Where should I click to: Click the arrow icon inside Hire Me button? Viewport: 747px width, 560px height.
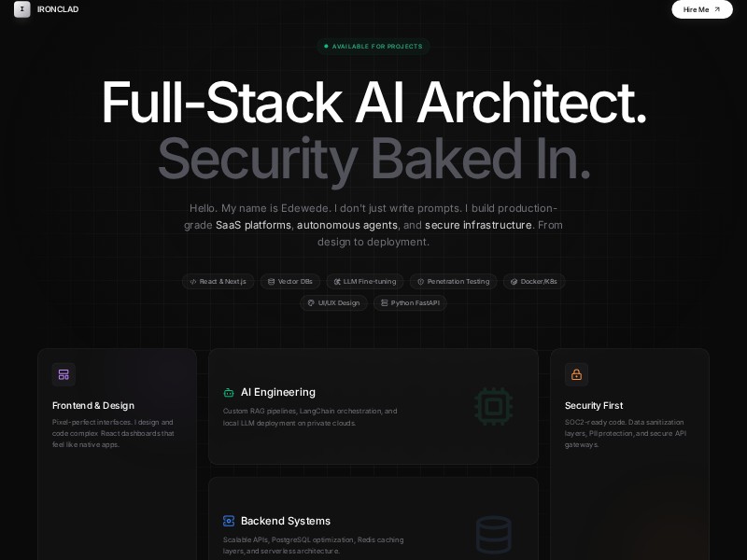click(x=716, y=9)
